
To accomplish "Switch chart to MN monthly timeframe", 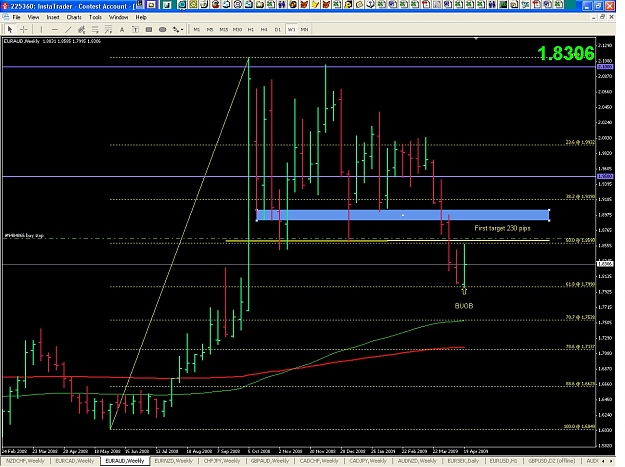I will [305, 29].
